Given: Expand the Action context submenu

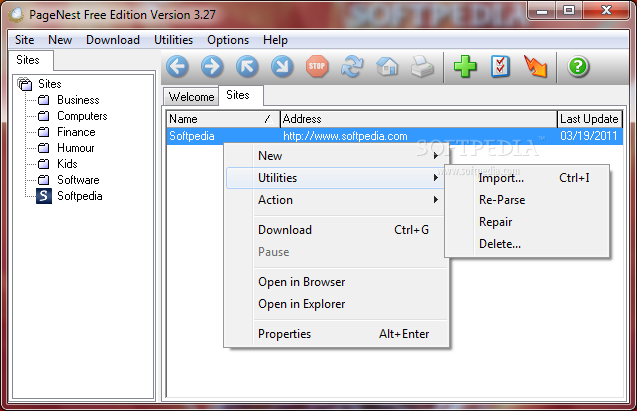Looking at the screenshot, I should click(336, 200).
